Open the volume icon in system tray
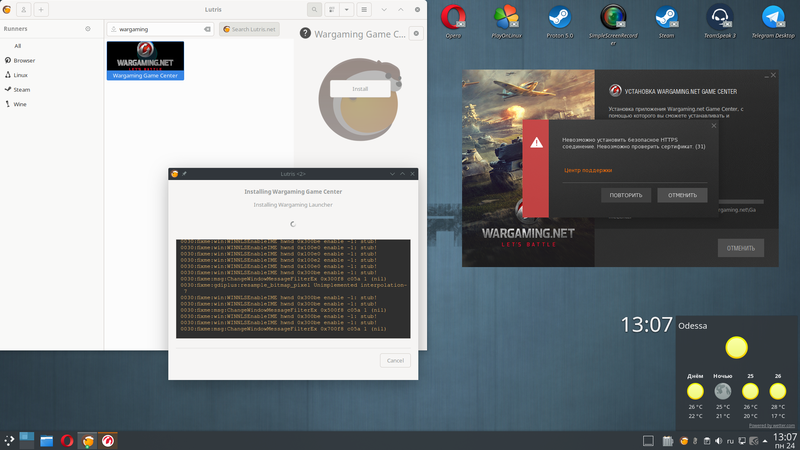Screen dimensions: 800x450 coord(718,441)
